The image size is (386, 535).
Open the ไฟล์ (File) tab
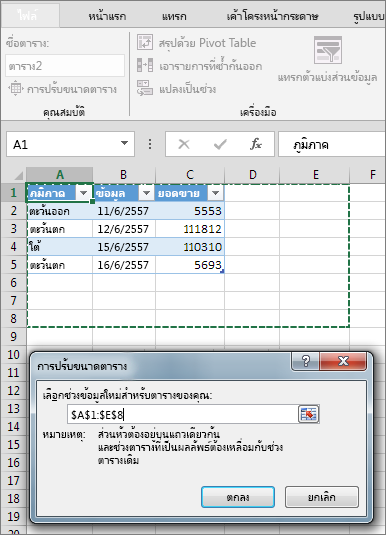29,15
